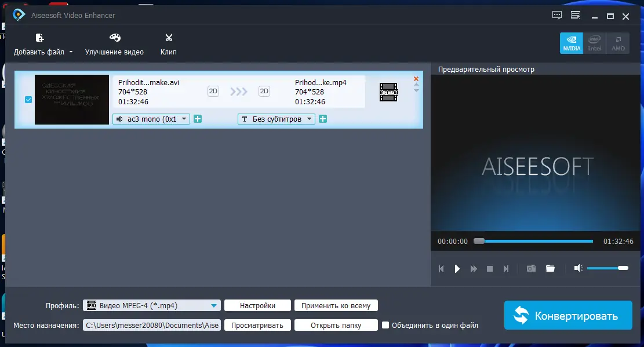Open snapshot folder icon
This screenshot has width=644, height=347.
click(550, 268)
